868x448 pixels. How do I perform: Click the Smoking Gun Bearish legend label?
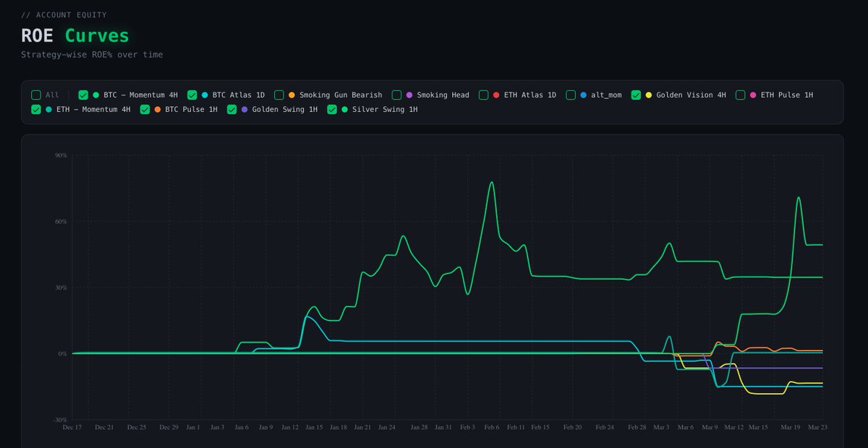pos(341,95)
